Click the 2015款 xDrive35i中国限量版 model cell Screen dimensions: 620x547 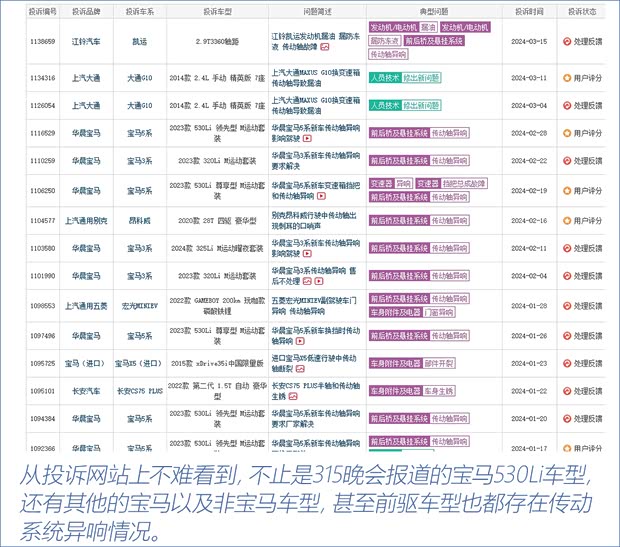tap(217, 363)
